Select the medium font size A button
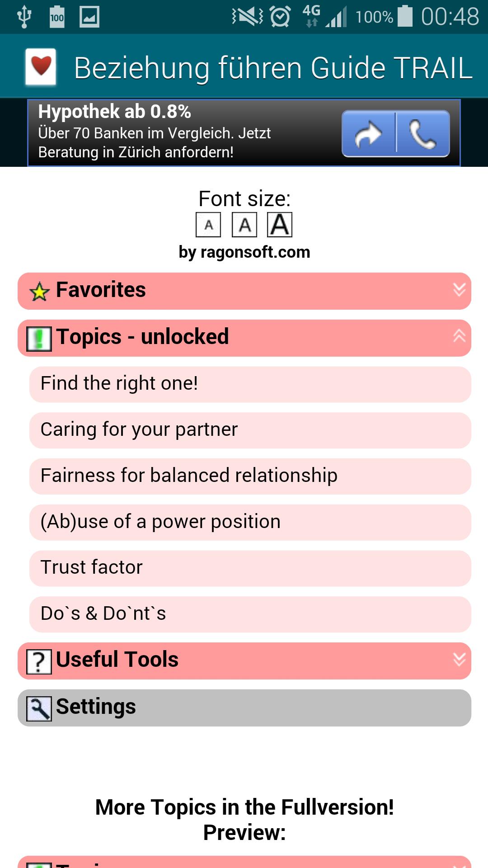This screenshot has width=488, height=868. click(244, 224)
